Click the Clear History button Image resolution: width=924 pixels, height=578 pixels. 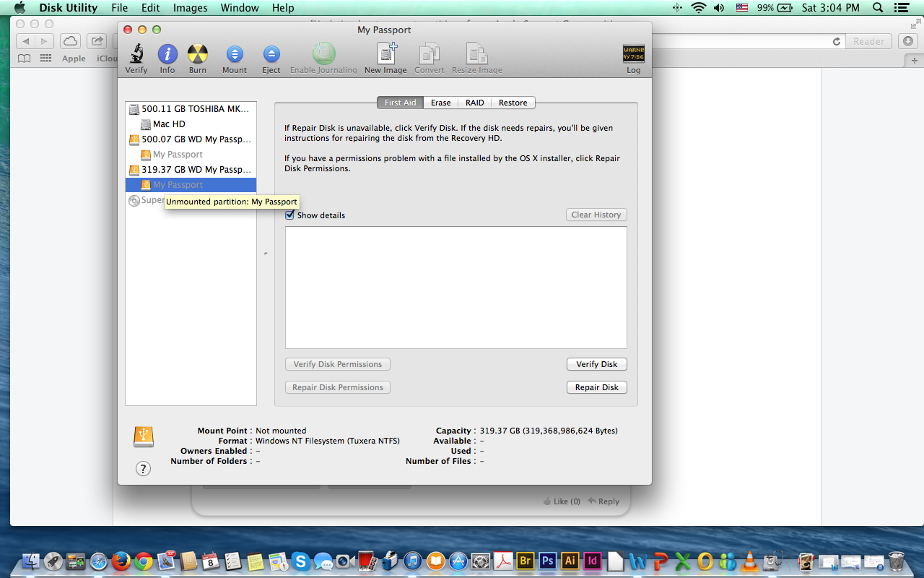[x=596, y=215]
